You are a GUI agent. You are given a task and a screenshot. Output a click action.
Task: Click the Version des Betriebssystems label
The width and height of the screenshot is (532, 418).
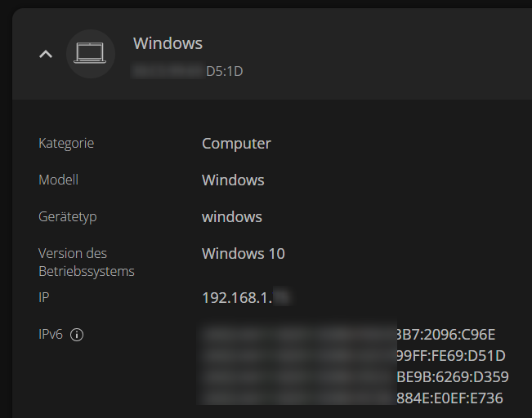coord(86,262)
